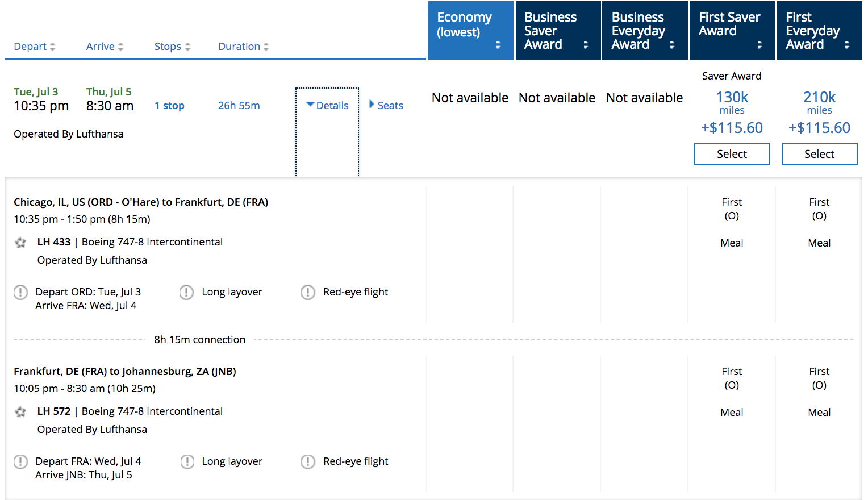Click Star Alliance icon next to LH 433
This screenshot has width=868, height=500.
(x=20, y=243)
